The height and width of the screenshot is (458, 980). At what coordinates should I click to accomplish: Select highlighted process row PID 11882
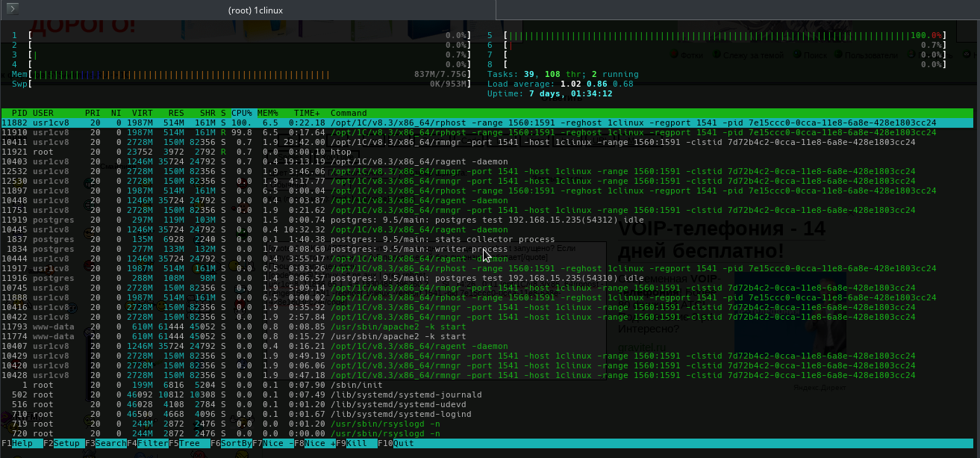[x=487, y=123]
